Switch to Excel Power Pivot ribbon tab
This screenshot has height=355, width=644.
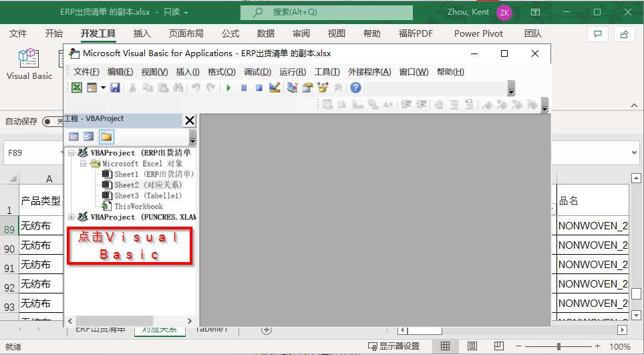click(x=478, y=33)
